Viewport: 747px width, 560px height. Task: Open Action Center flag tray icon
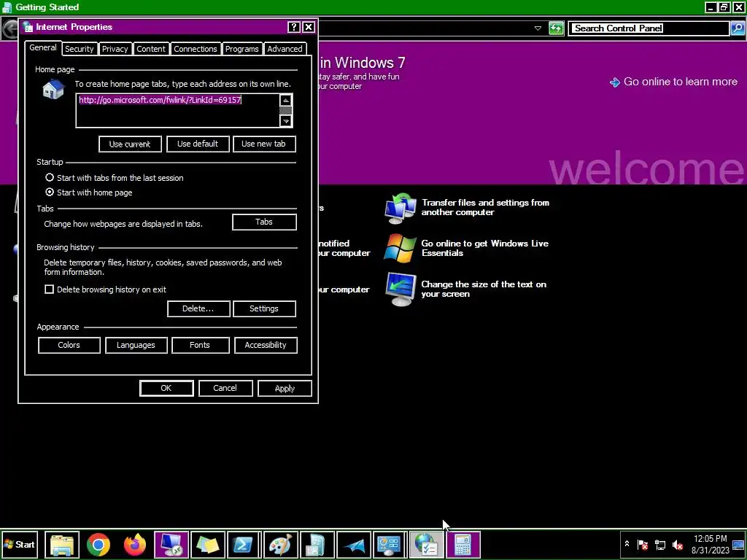pos(643,544)
